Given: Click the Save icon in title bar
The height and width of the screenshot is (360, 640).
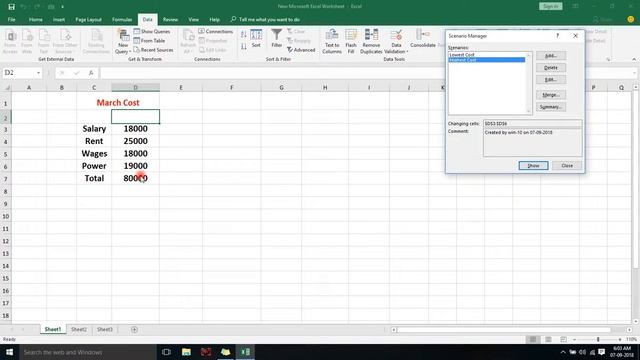Looking at the screenshot, I should [x=11, y=7].
